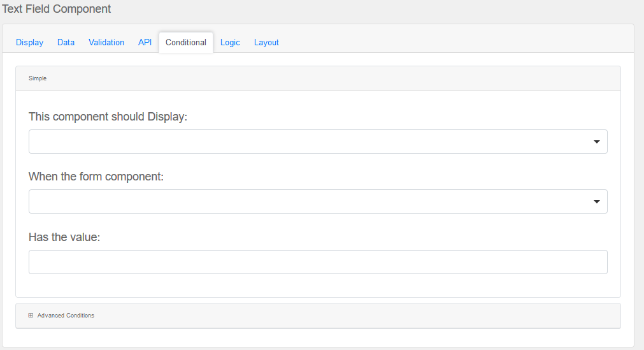Open the 'When the form component' select box
644x350 pixels.
[x=306, y=201]
